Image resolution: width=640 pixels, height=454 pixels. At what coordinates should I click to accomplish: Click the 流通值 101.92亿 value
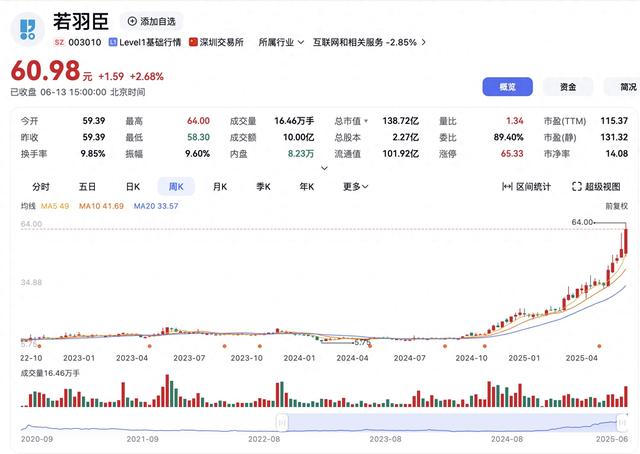pos(400,154)
